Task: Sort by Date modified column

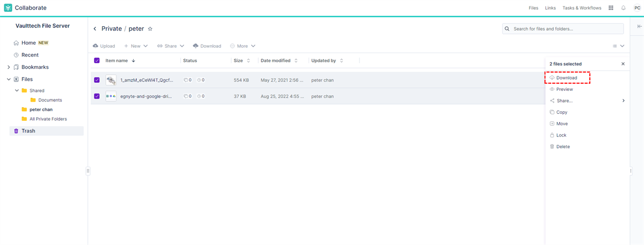Action: click(279, 61)
